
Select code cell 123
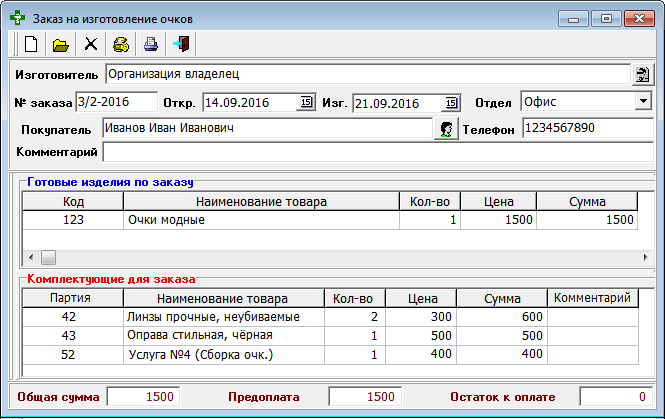click(73, 220)
